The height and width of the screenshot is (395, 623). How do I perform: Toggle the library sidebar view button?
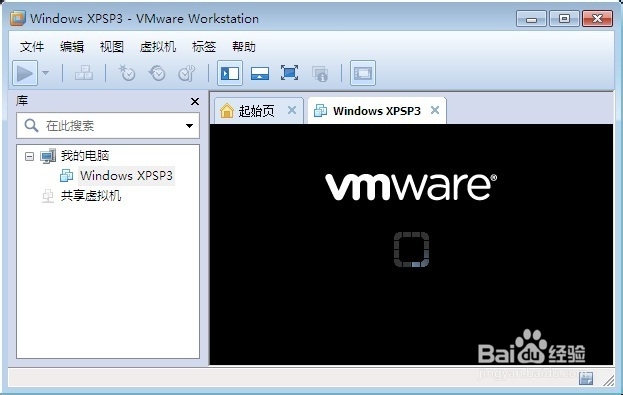[230, 73]
